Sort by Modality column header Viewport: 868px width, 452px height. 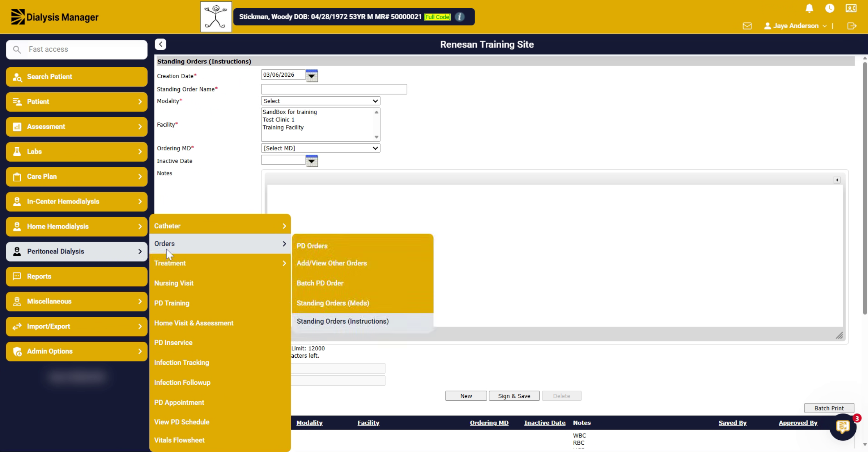tap(309, 423)
